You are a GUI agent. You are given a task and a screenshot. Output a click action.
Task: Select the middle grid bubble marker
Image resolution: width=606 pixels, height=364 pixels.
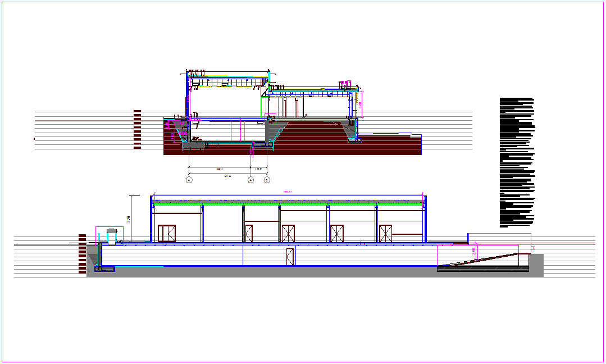(251, 180)
